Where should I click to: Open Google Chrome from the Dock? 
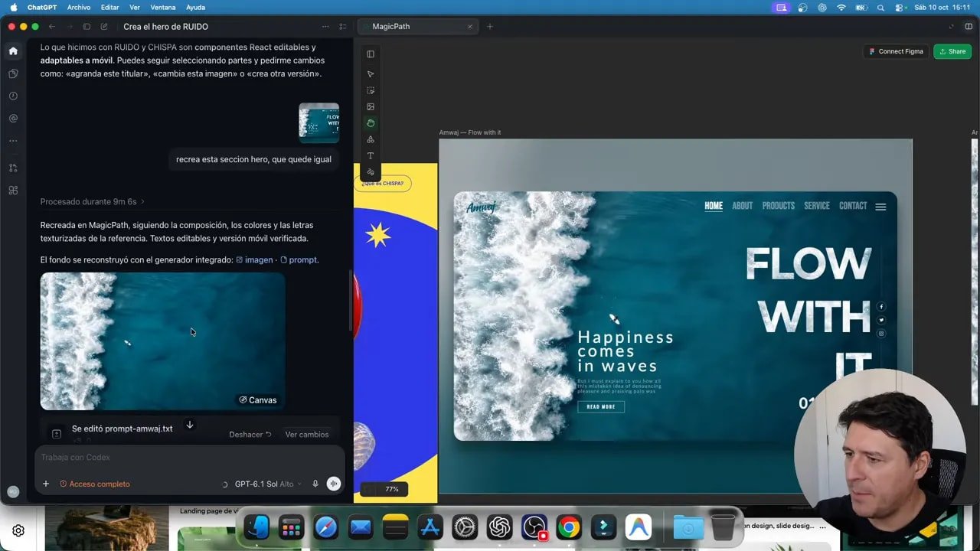(x=568, y=527)
